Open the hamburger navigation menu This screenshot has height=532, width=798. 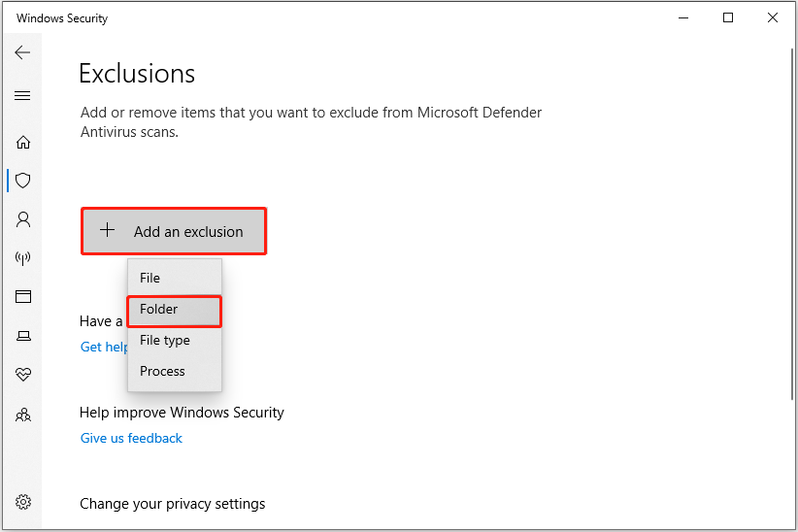[x=23, y=96]
